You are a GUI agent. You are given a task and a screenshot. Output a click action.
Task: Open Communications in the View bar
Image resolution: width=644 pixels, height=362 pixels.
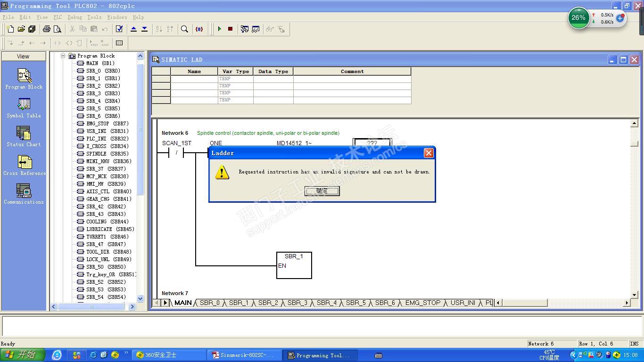[24, 194]
